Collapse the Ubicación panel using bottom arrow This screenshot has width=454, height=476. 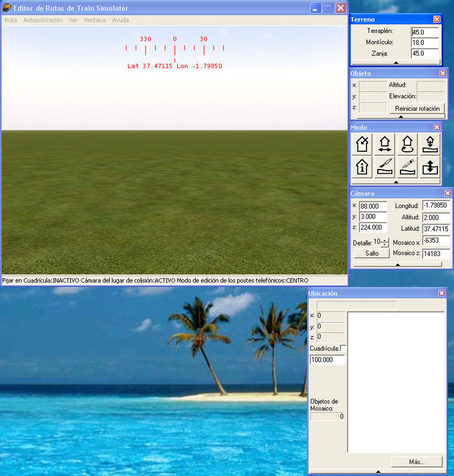pos(377,471)
